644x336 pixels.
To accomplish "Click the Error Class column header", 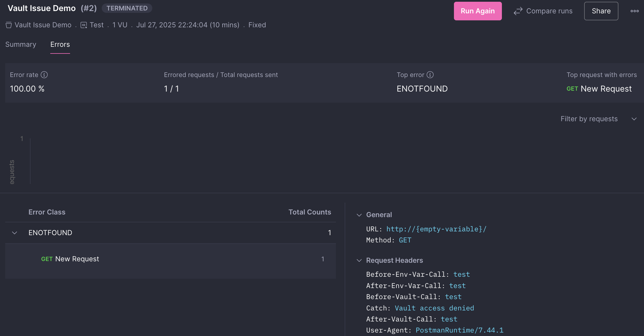I will [47, 212].
